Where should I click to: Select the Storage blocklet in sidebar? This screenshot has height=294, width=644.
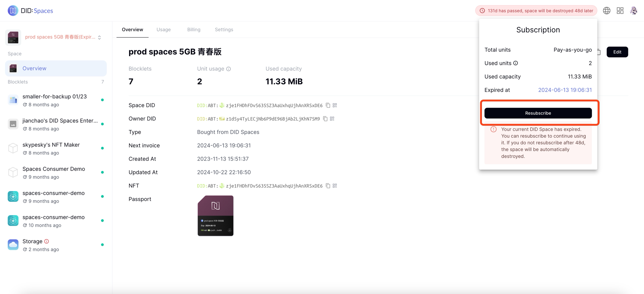[x=32, y=241]
